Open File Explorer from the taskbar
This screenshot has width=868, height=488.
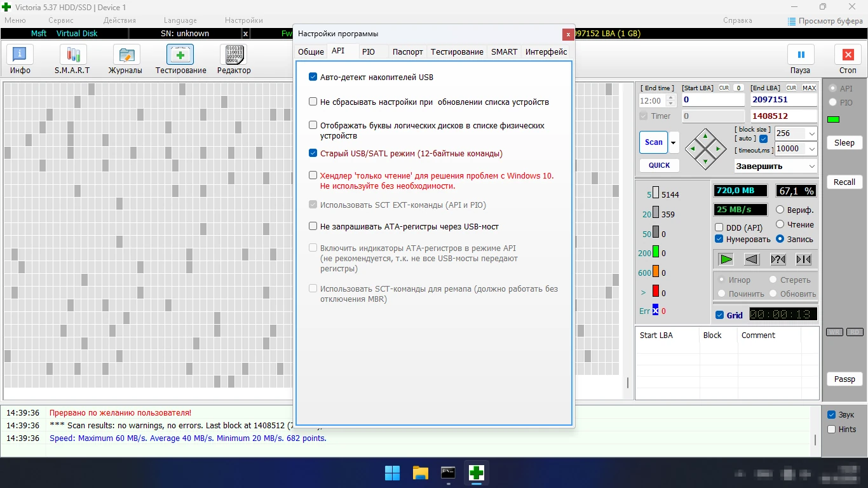point(420,473)
